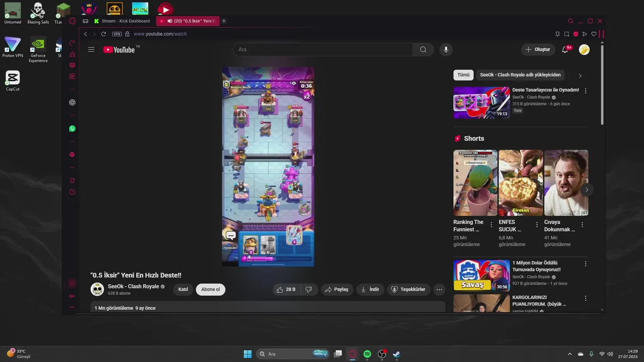This screenshot has height=362, width=644.
Task: Click inside the YouTube Ara search field
Action: (323, 49)
